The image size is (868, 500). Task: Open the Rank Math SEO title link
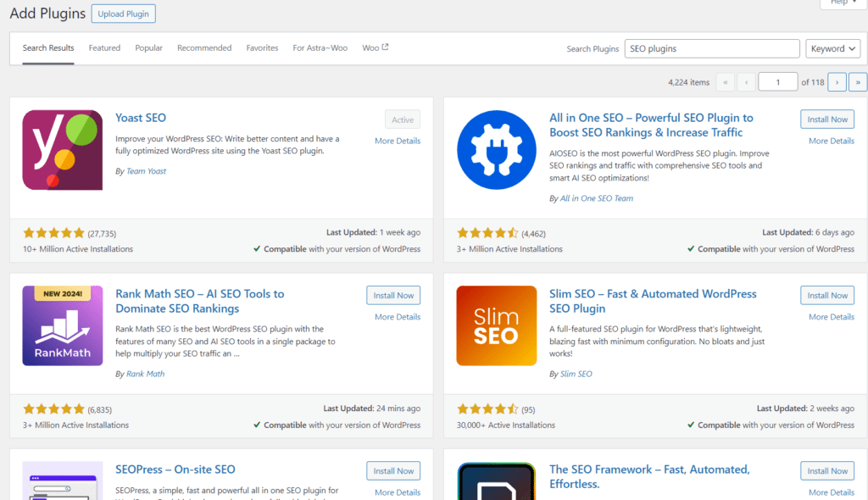[x=200, y=301]
